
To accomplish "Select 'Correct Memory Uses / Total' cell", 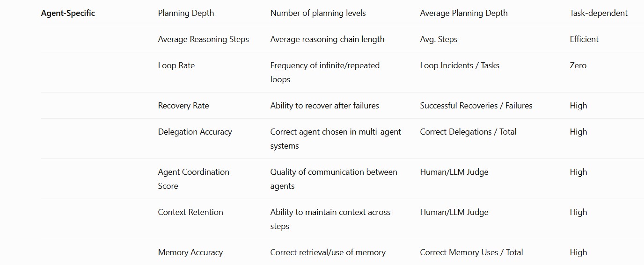I will coord(472,252).
